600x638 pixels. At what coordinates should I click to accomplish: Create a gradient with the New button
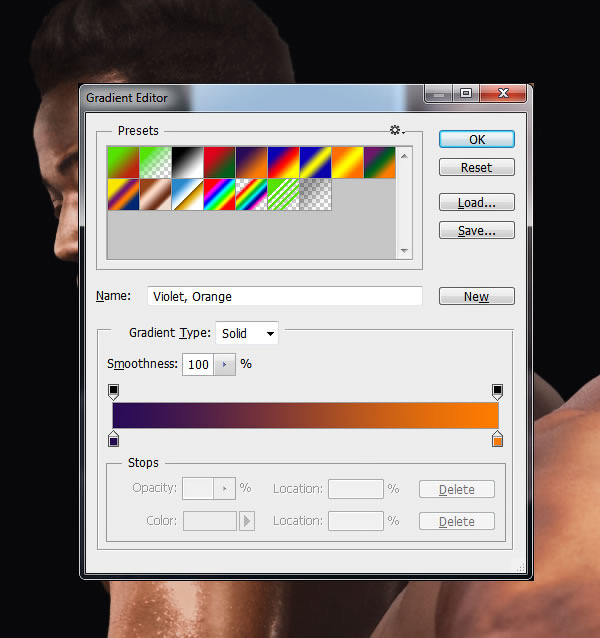(477, 296)
